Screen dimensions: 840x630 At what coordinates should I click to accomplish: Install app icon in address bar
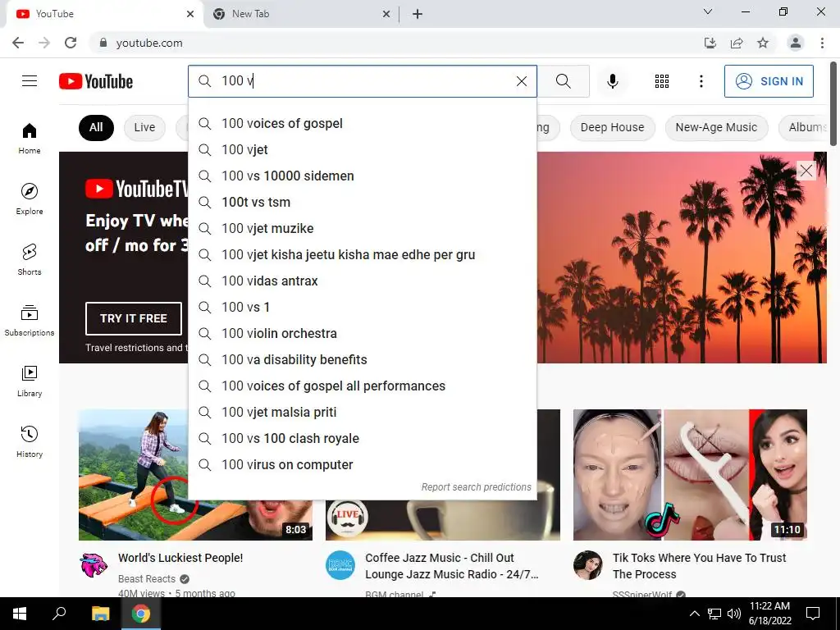pyautogui.click(x=710, y=43)
